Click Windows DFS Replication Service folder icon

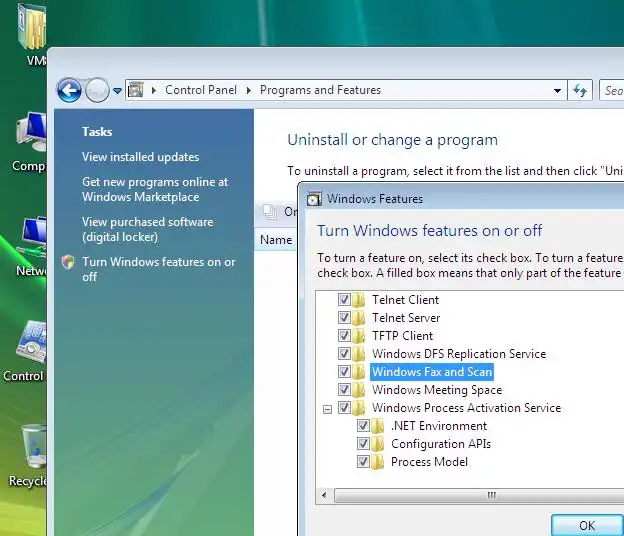coord(359,354)
